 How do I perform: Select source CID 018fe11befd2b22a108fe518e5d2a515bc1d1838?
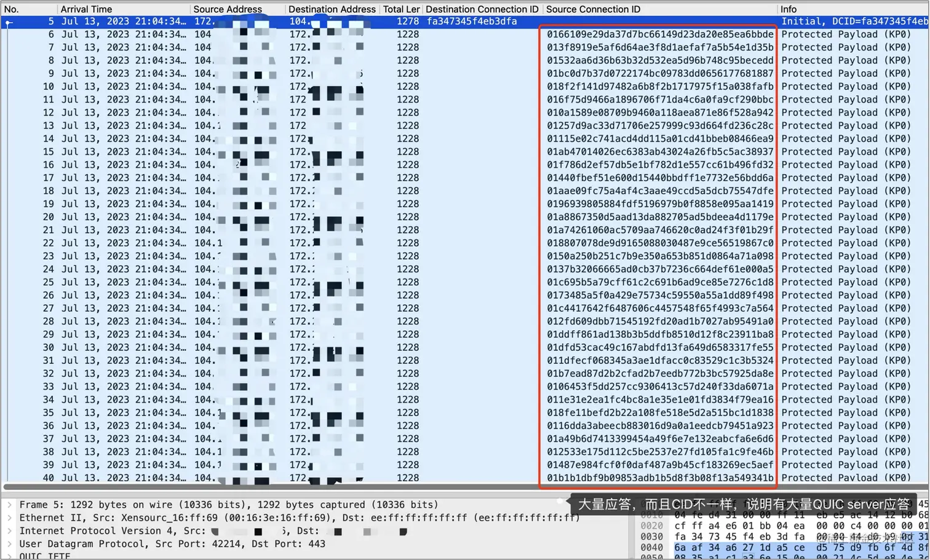[660, 413]
